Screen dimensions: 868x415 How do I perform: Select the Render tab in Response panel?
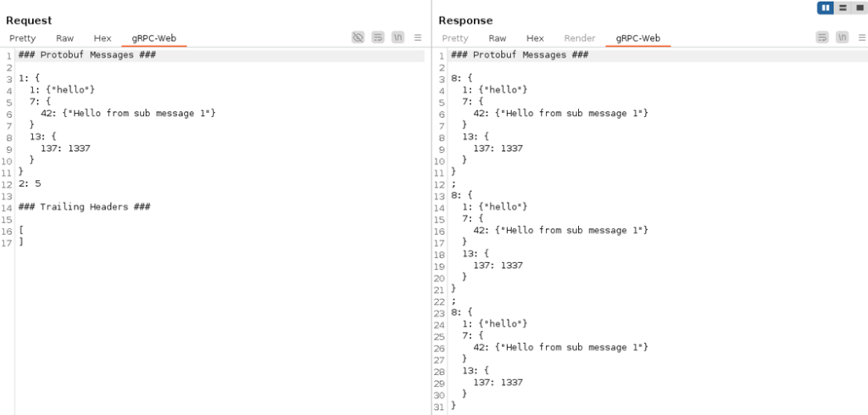580,38
